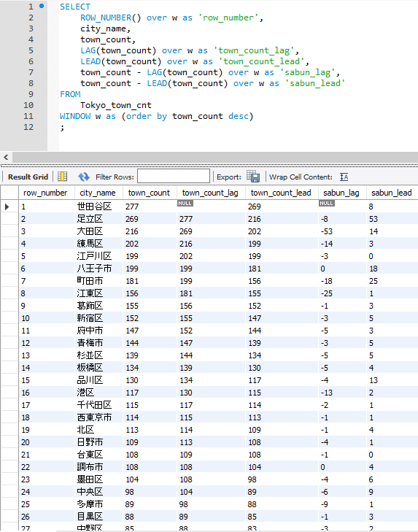Click the refresh results icon
Screen dimensions: 418x532
(83, 177)
